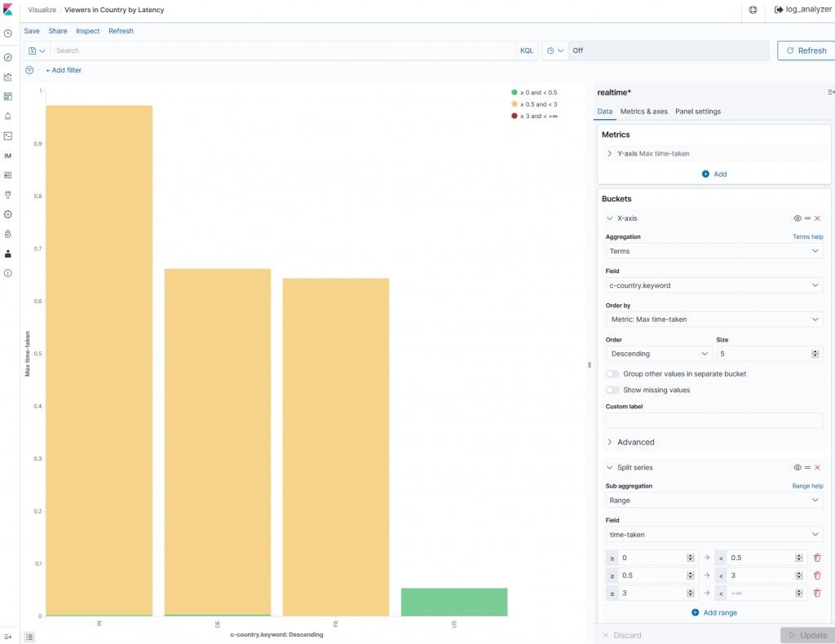This screenshot has width=835, height=644.
Task: Click Add filter link
Action: point(64,70)
